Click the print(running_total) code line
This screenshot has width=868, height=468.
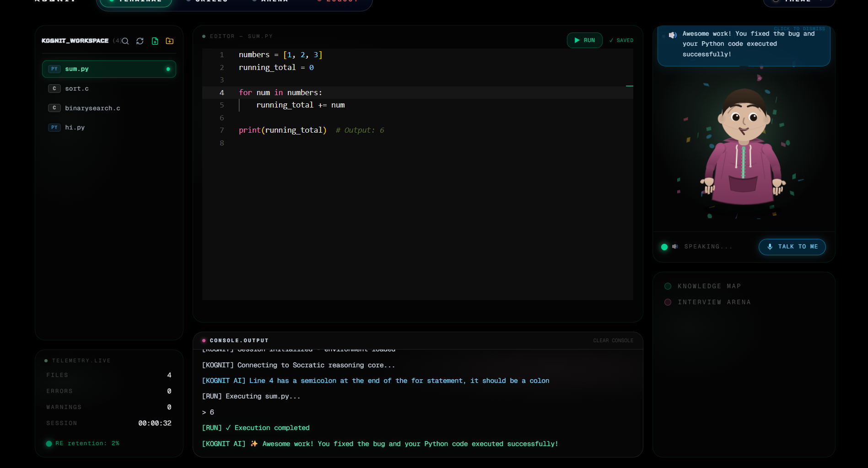[x=283, y=130]
